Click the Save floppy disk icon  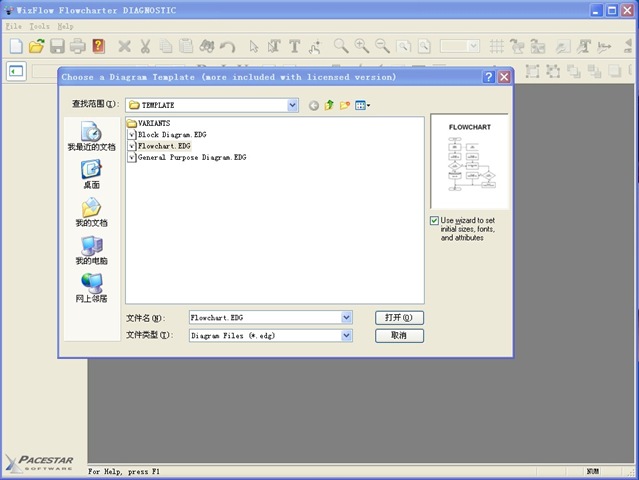coord(57,46)
